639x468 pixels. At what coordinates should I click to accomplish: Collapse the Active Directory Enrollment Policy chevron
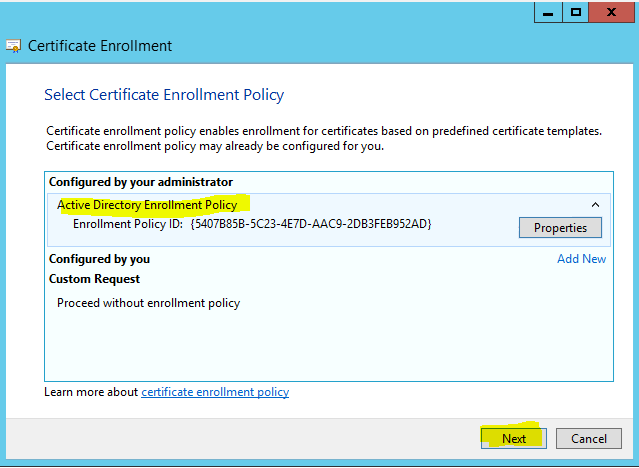click(595, 205)
